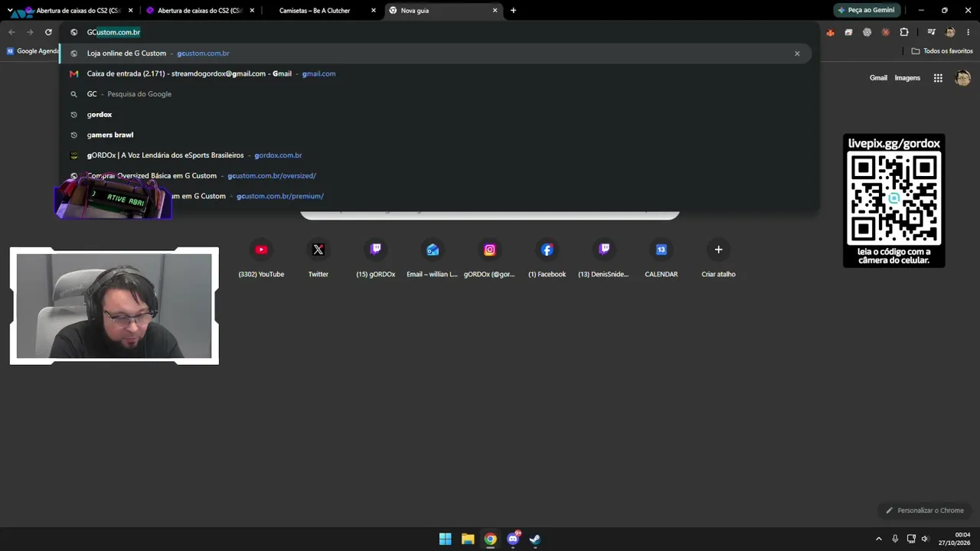This screenshot has width=980, height=551.
Task: Open the Google Agenda bookmark
Action: click(x=32, y=51)
